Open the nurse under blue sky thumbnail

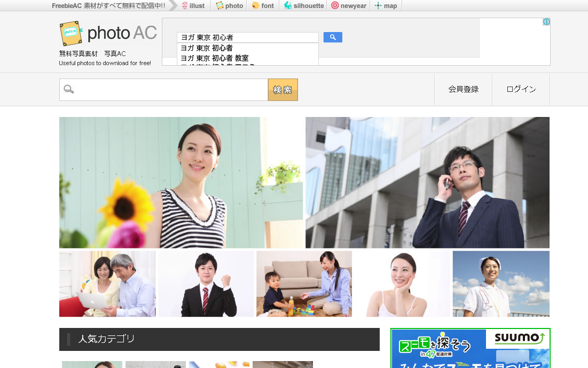click(x=500, y=284)
